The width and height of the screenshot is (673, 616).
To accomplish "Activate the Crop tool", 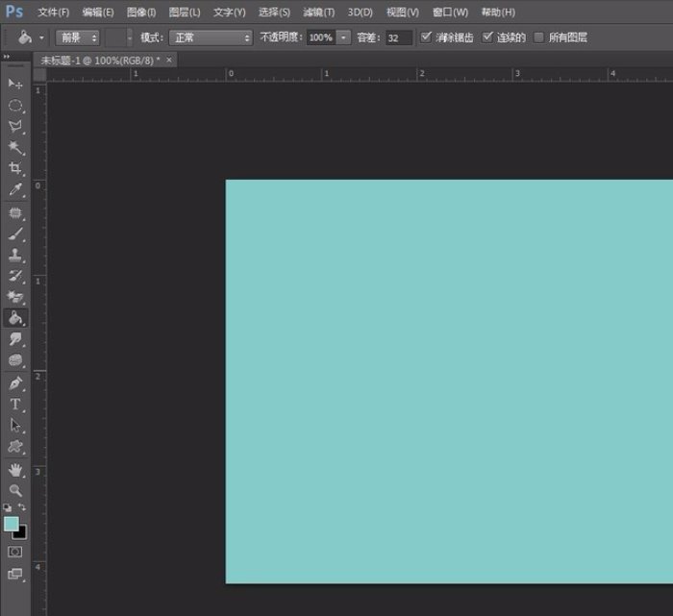I will tap(15, 168).
